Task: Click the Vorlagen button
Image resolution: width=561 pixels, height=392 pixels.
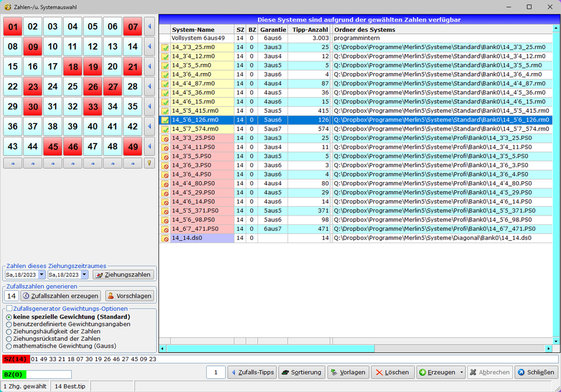Action: click(348, 373)
